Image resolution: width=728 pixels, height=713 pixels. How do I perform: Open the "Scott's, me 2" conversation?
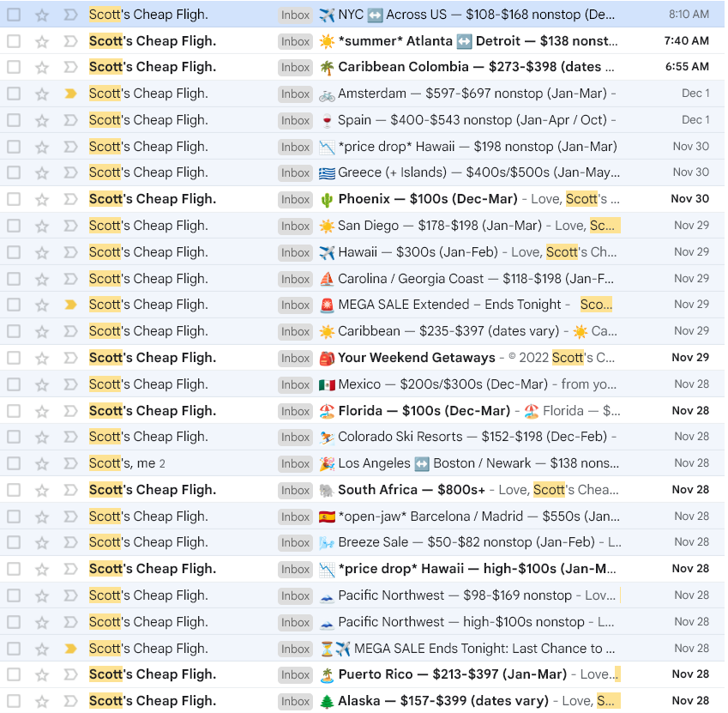tap(362, 463)
